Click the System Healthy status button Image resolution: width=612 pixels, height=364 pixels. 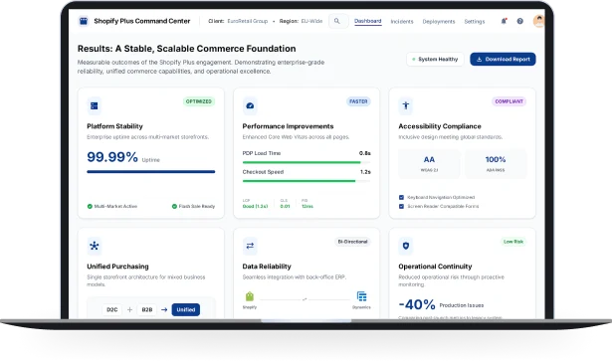point(435,60)
